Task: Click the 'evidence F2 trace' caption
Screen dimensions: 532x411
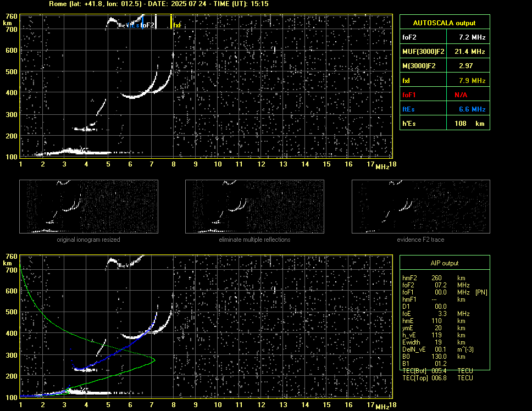Action: click(x=420, y=240)
